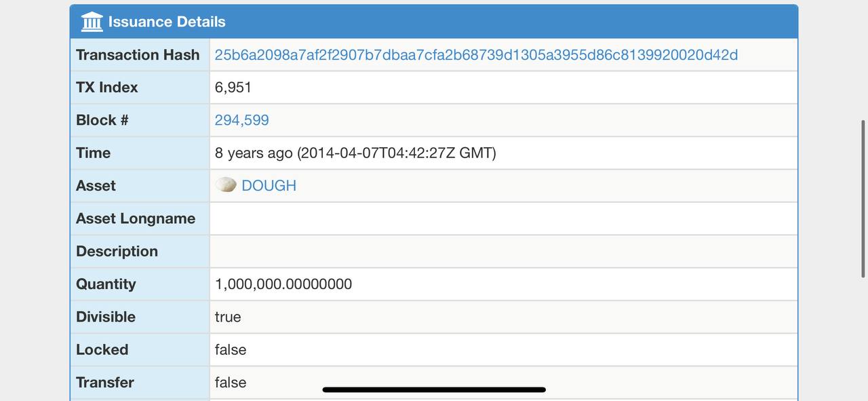Screen dimensions: 868x401
Task: Click the Divisible value true
Action: 228,317
